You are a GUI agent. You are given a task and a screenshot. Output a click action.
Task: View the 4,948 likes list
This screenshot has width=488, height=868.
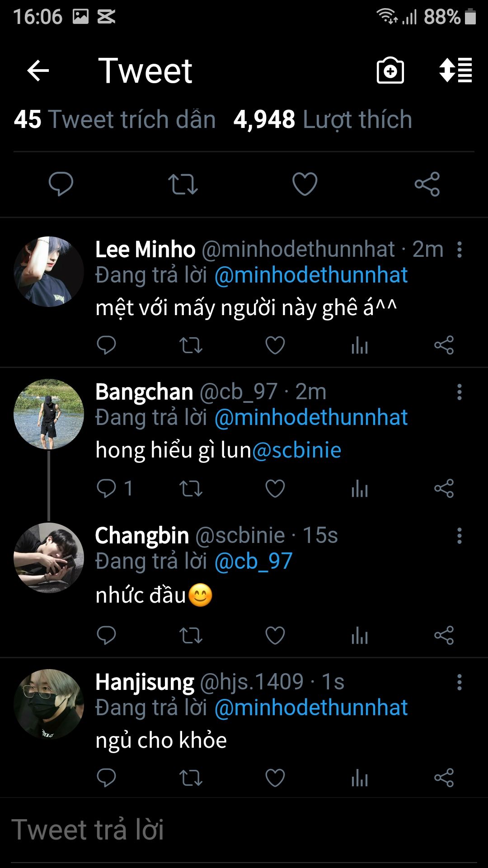click(x=323, y=120)
